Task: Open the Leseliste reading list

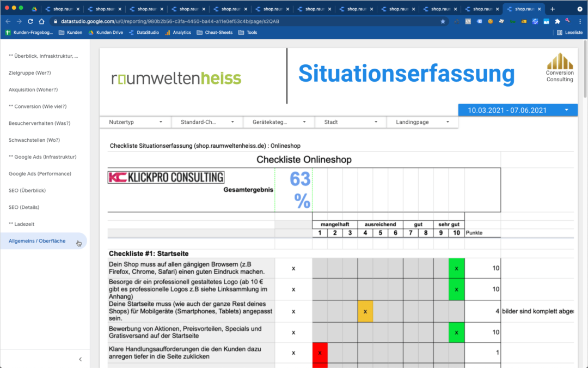Action: [x=570, y=33]
